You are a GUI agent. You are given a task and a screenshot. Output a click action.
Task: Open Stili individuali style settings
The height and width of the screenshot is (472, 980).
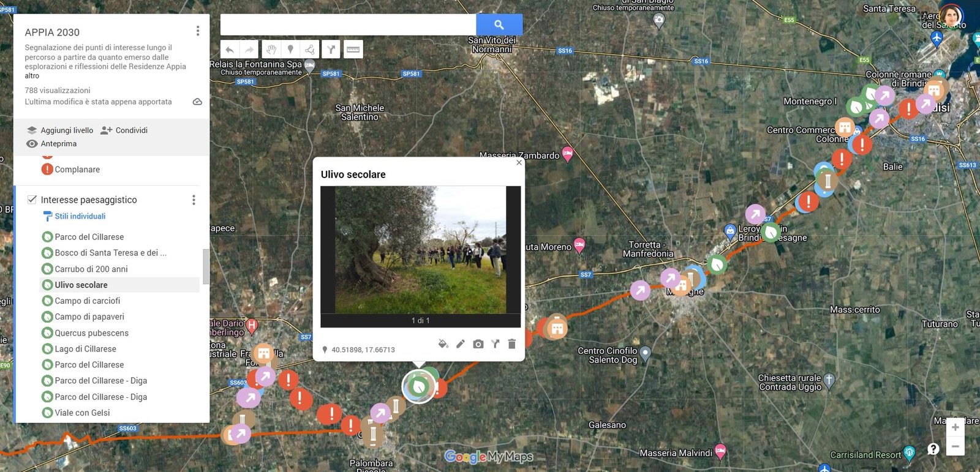click(80, 216)
